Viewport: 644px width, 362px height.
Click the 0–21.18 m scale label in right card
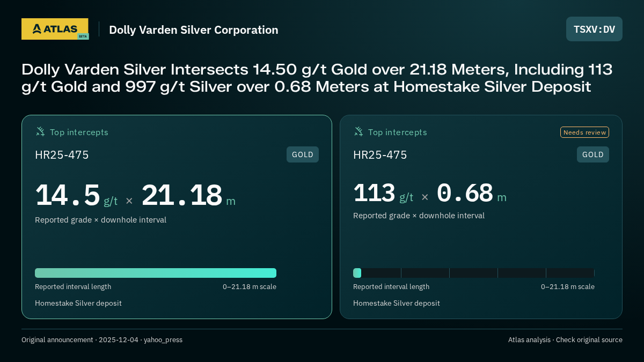568,286
